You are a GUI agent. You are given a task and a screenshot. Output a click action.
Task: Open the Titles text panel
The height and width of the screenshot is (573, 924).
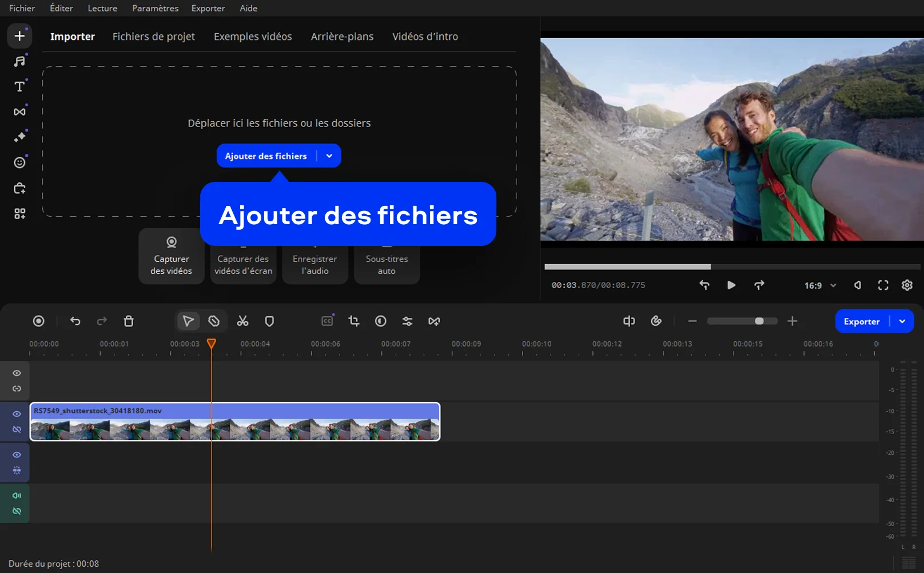[19, 86]
